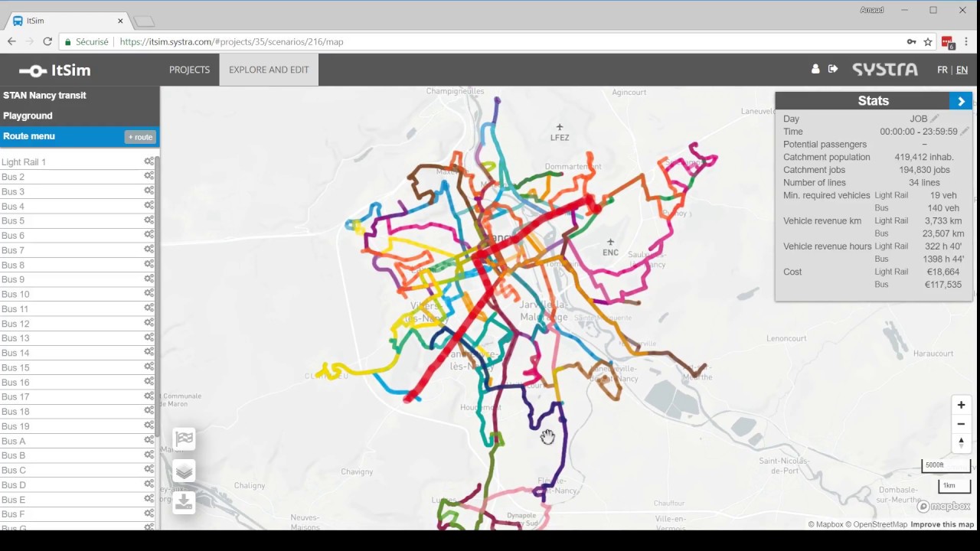Select the EXPLORE AND EDIT tab
The width and height of the screenshot is (980, 551).
[269, 70]
